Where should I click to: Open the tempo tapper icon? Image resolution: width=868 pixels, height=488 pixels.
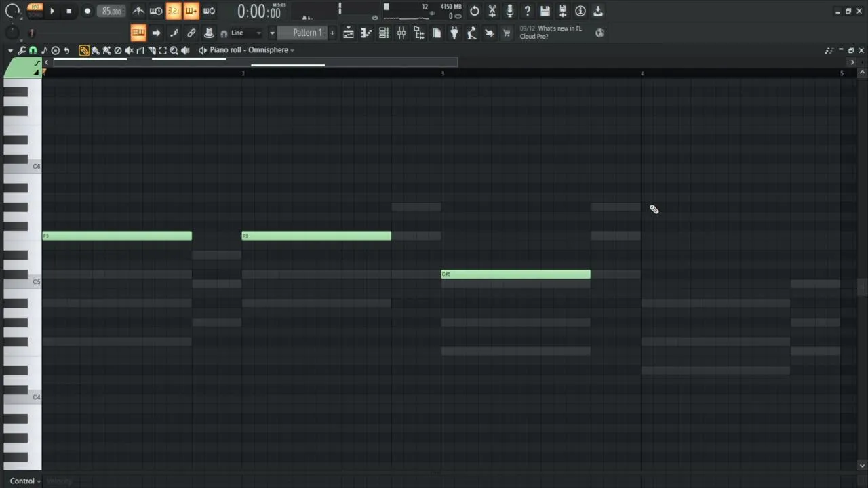coord(472,33)
